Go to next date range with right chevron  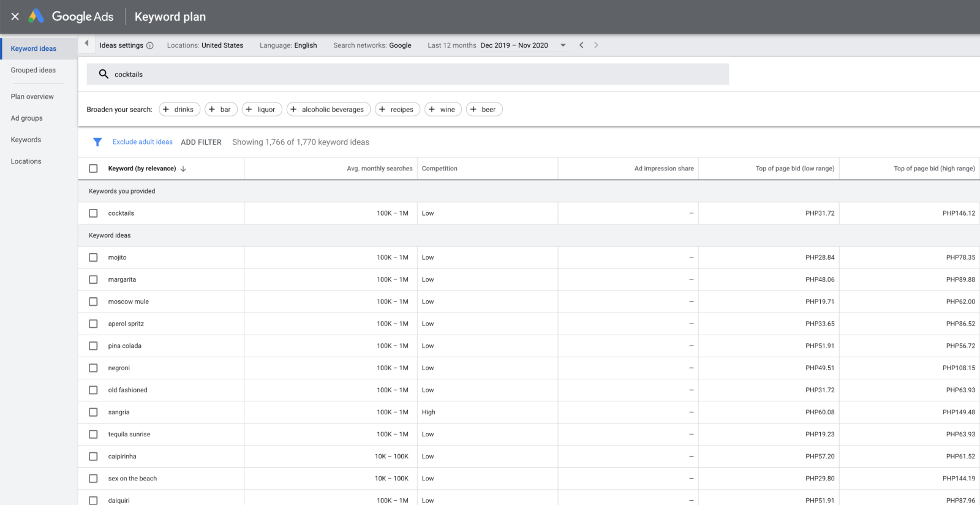(596, 45)
